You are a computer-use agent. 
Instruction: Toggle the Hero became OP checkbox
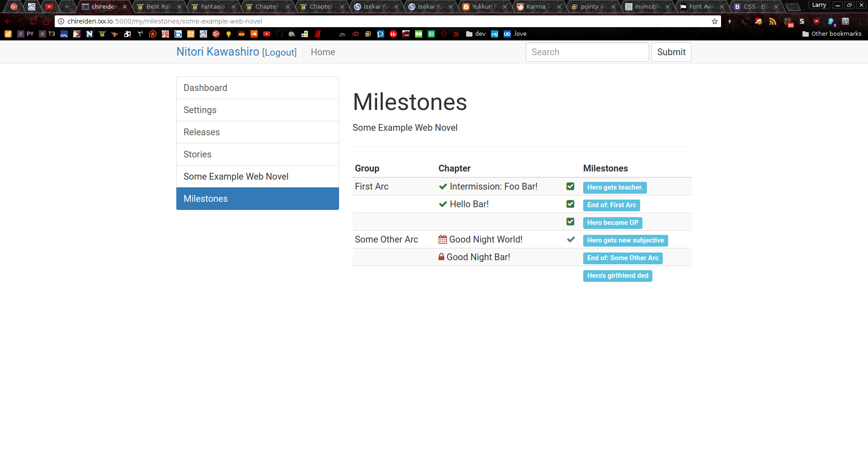pos(571,222)
